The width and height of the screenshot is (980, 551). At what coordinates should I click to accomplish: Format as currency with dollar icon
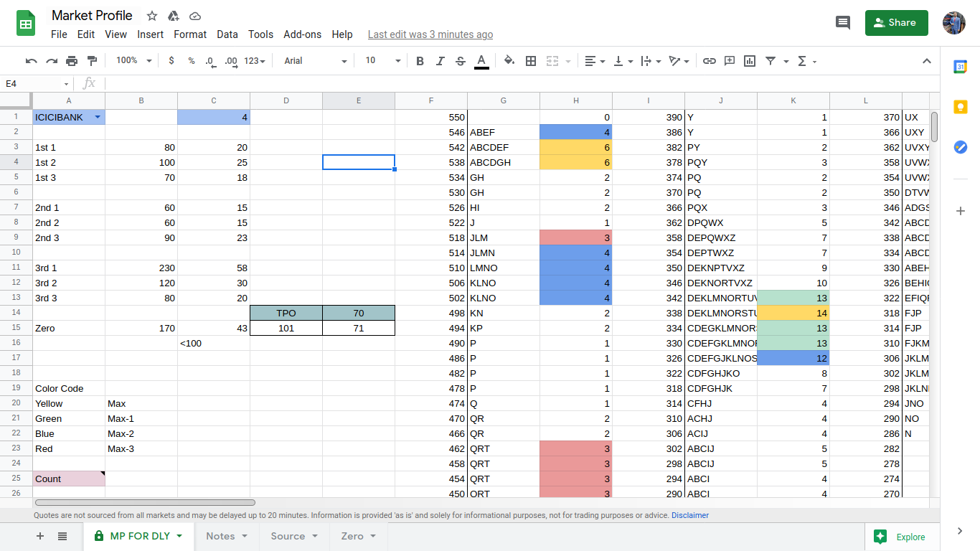[x=171, y=61]
